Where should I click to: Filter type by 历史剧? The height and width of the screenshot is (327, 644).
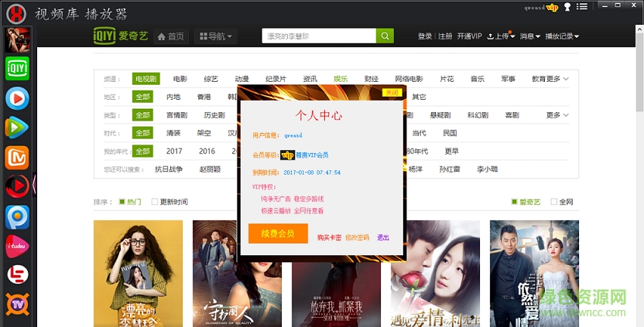pyautogui.click(x=214, y=115)
